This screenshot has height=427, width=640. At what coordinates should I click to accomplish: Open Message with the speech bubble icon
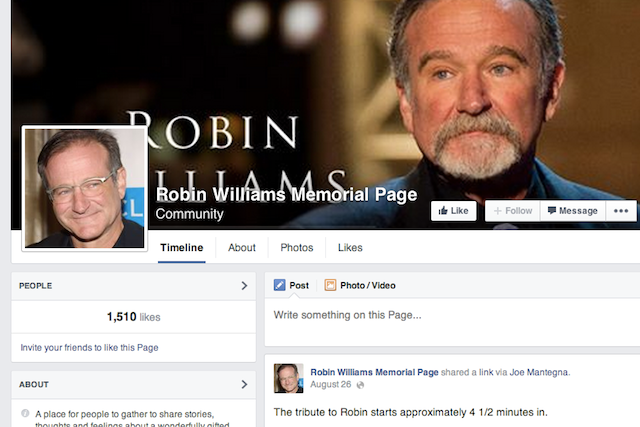[x=572, y=211]
